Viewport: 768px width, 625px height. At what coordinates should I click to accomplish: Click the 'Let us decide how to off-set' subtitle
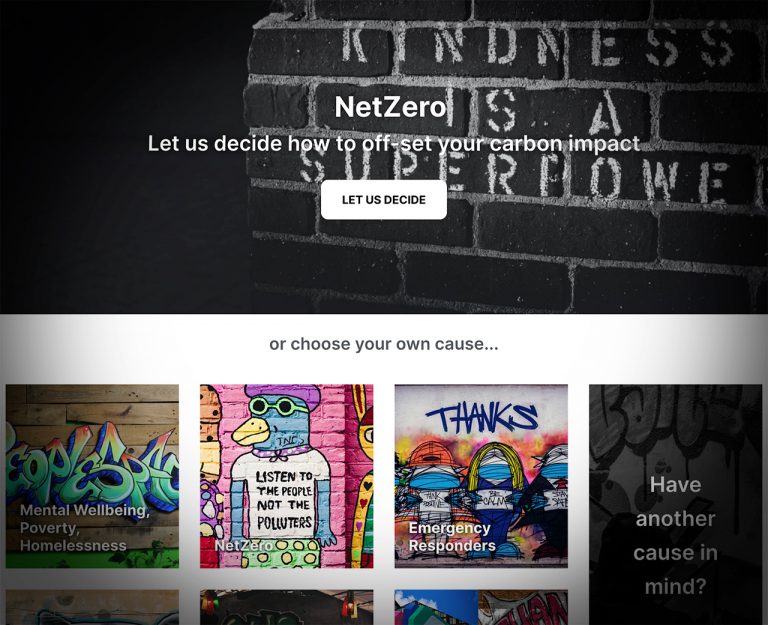point(394,144)
